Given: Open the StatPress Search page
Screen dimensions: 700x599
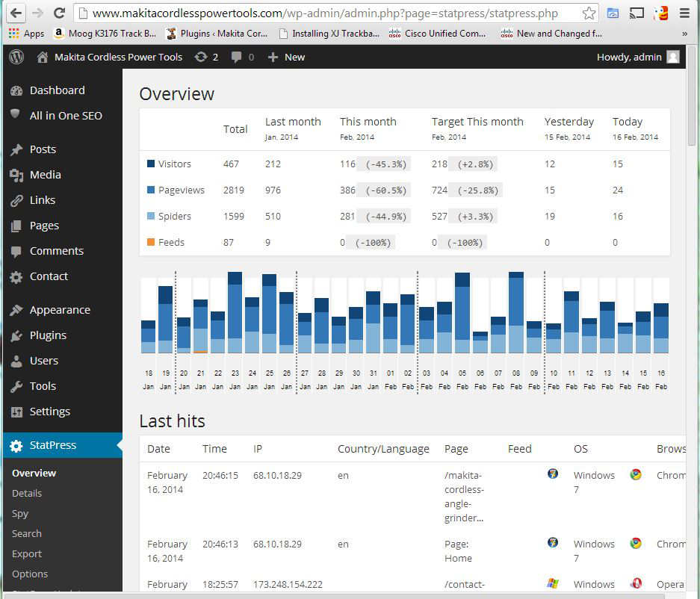Looking at the screenshot, I should click(27, 534).
